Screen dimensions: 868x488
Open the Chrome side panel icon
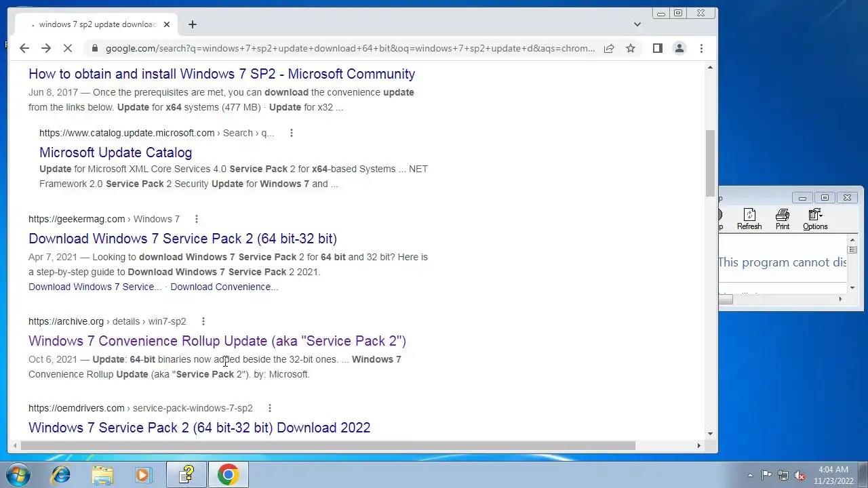(657, 48)
